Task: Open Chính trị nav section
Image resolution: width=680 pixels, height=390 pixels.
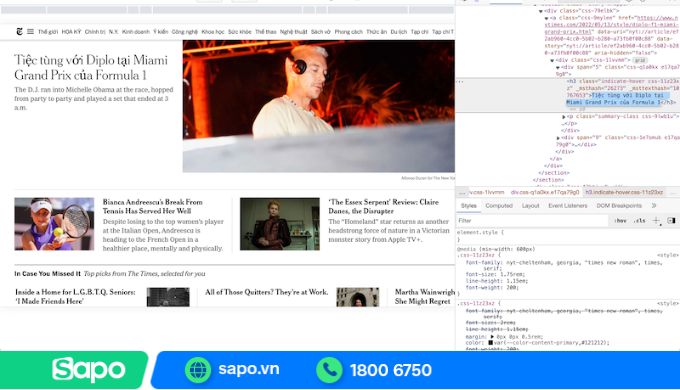Action: [x=95, y=32]
